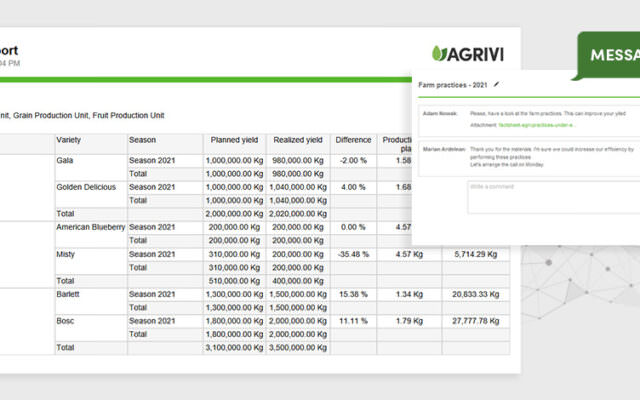This screenshot has height=400, width=640.
Task: Click Marian Ardelean's name in the message thread
Action: pyautogui.click(x=444, y=149)
